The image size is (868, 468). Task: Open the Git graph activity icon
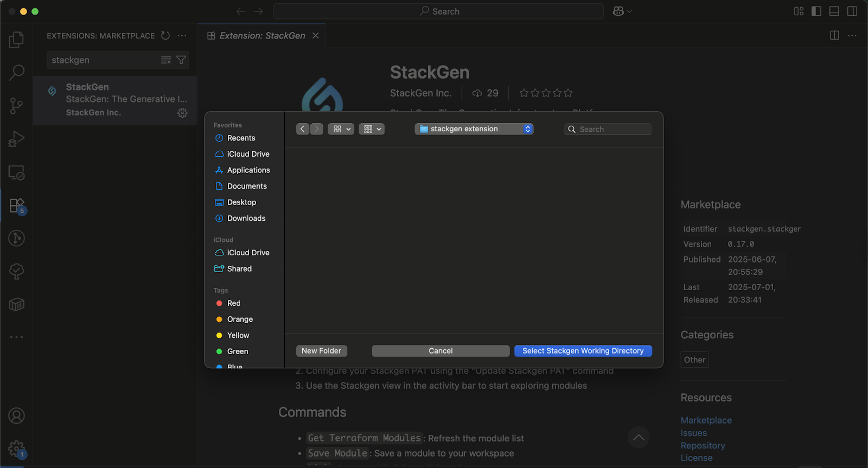pos(16,238)
